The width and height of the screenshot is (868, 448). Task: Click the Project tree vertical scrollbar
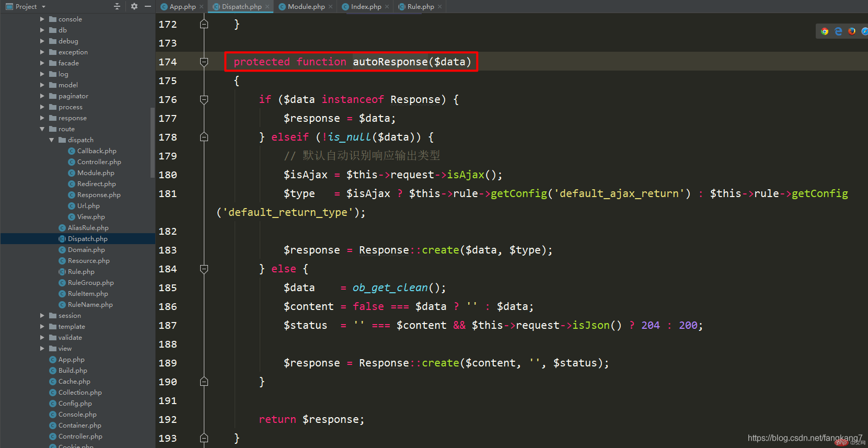(x=153, y=142)
